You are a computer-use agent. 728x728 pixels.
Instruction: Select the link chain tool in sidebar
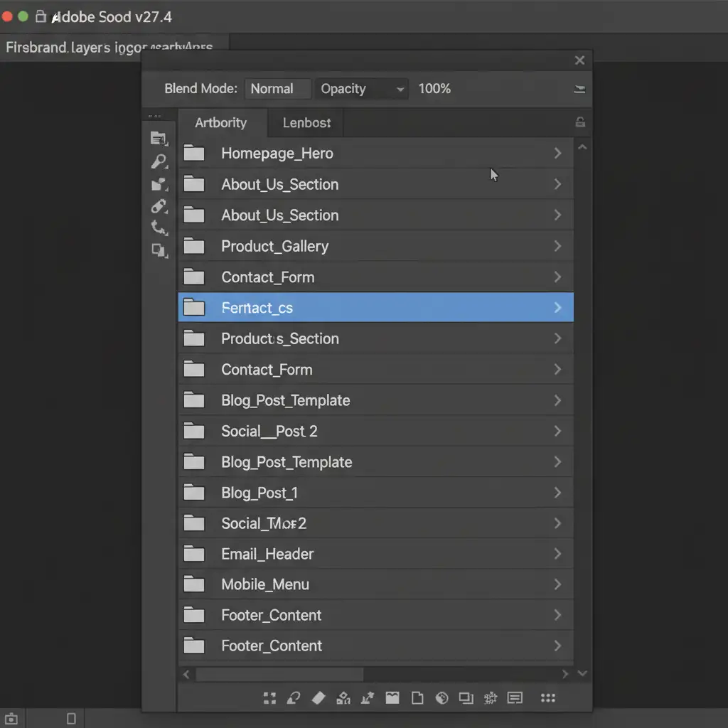159,206
